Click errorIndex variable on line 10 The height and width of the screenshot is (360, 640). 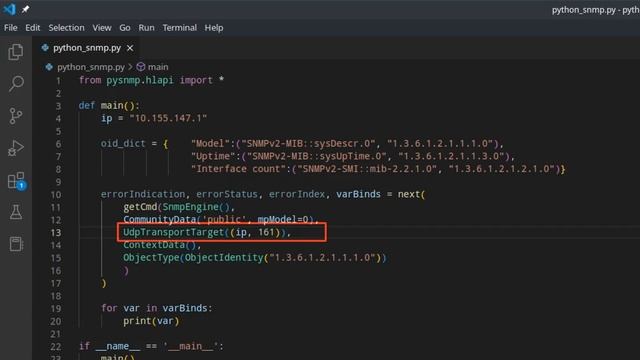point(297,194)
